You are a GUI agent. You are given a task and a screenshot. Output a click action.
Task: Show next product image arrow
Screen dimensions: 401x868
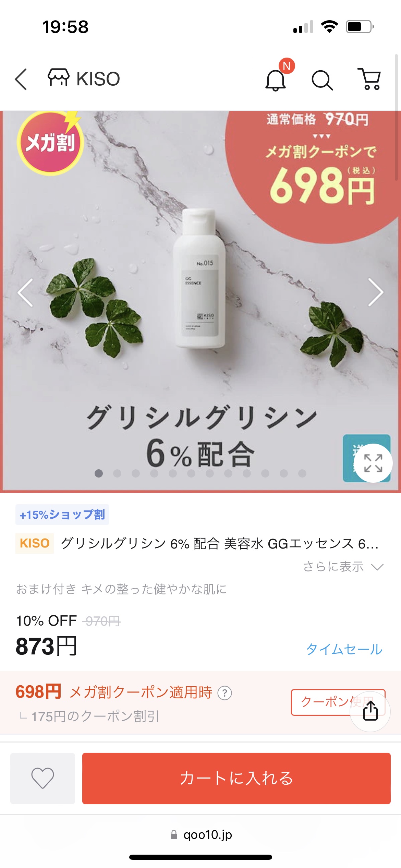tap(376, 292)
